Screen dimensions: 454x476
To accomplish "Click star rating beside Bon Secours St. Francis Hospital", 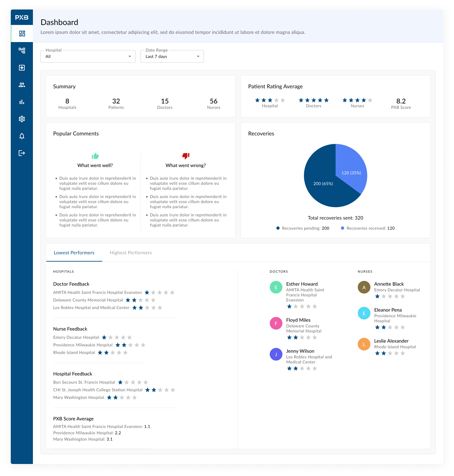I will pos(133,382).
